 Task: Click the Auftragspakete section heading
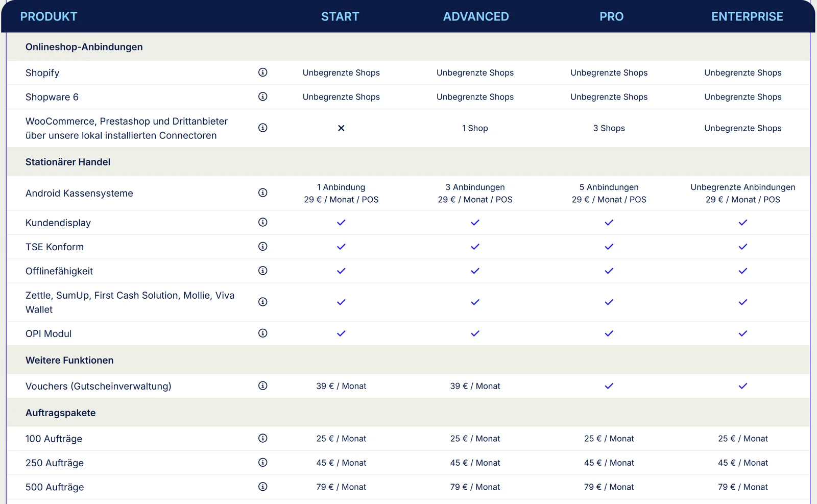(61, 413)
